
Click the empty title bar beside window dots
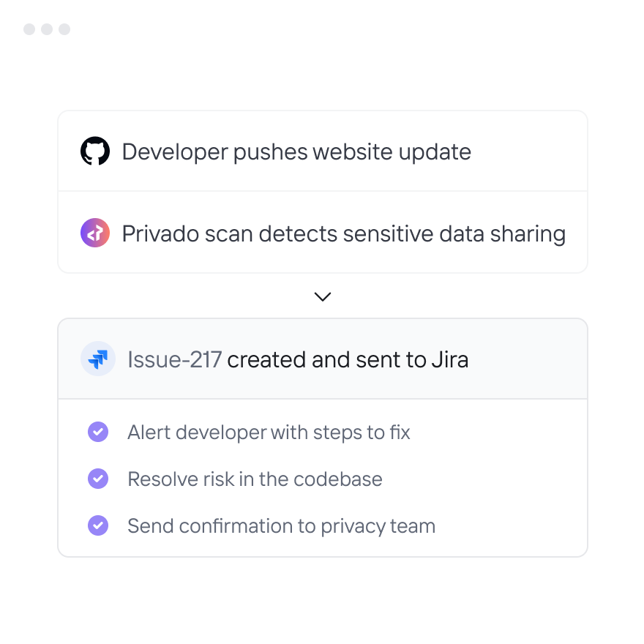329,29
